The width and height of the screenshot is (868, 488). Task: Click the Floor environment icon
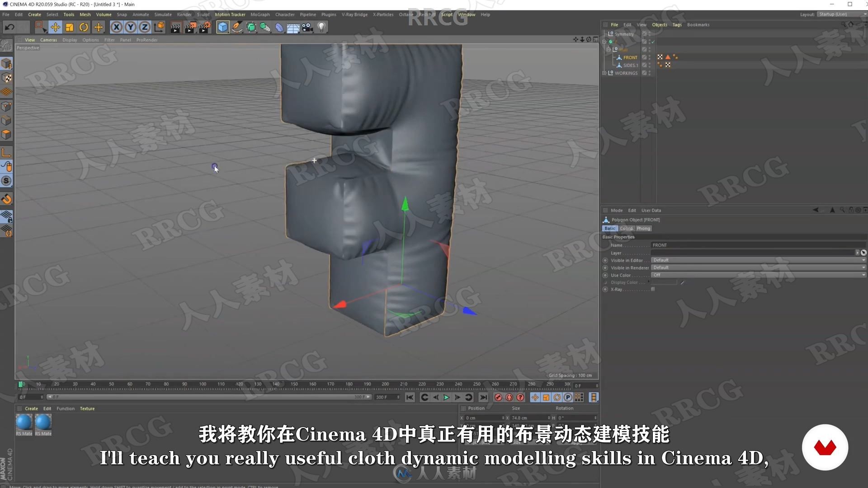coord(293,28)
